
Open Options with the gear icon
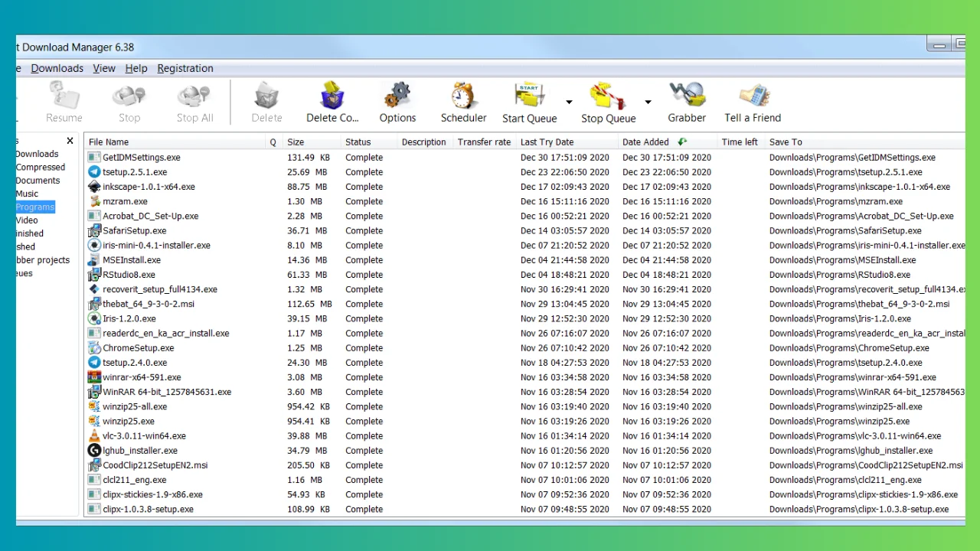[397, 95]
